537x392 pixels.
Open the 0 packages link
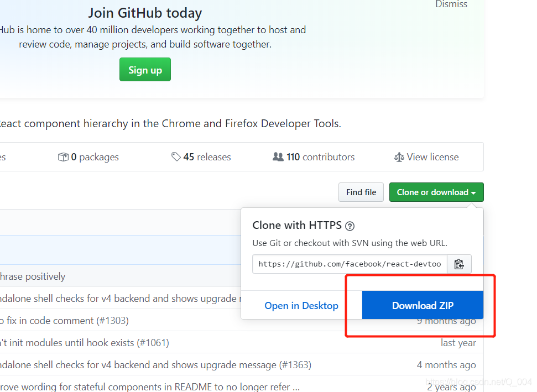pyautogui.click(x=88, y=157)
